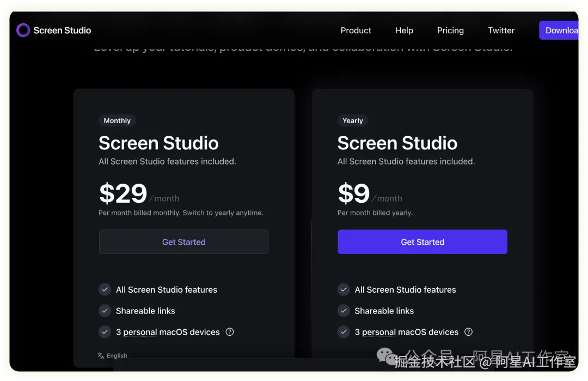Viewport: 588px width, 381px height.
Task: Click the checkmark for Monthly 3 personal macOS devices
Action: 105,332
